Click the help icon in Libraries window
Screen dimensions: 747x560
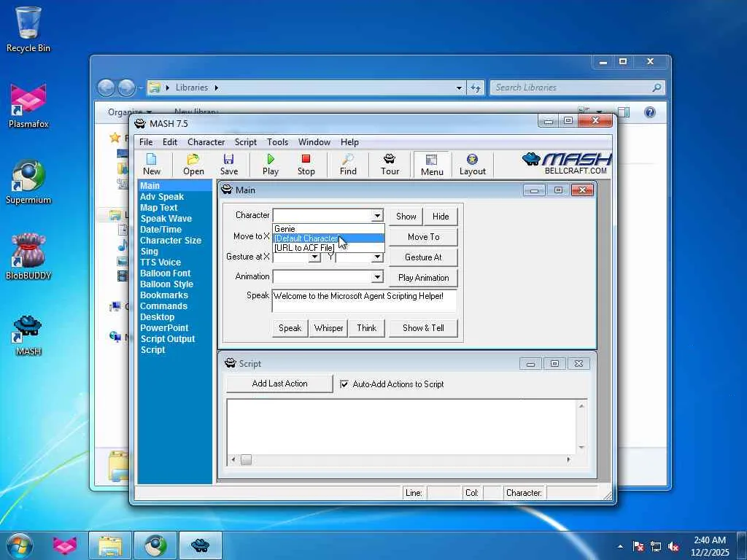650,112
